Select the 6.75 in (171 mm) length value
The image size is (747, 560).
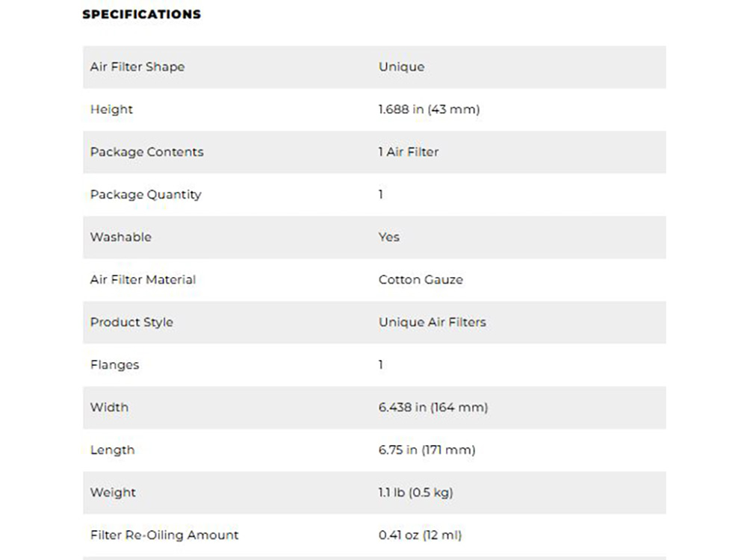coord(427,449)
